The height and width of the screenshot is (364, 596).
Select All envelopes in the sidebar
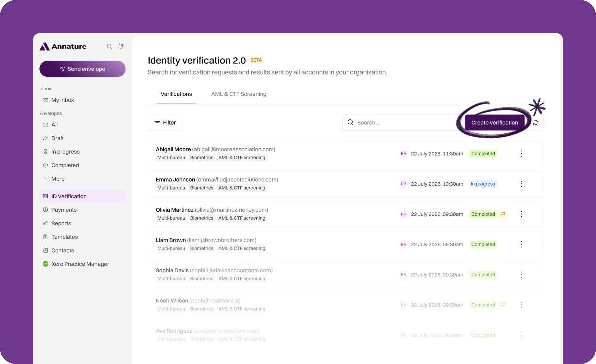[x=82, y=125]
